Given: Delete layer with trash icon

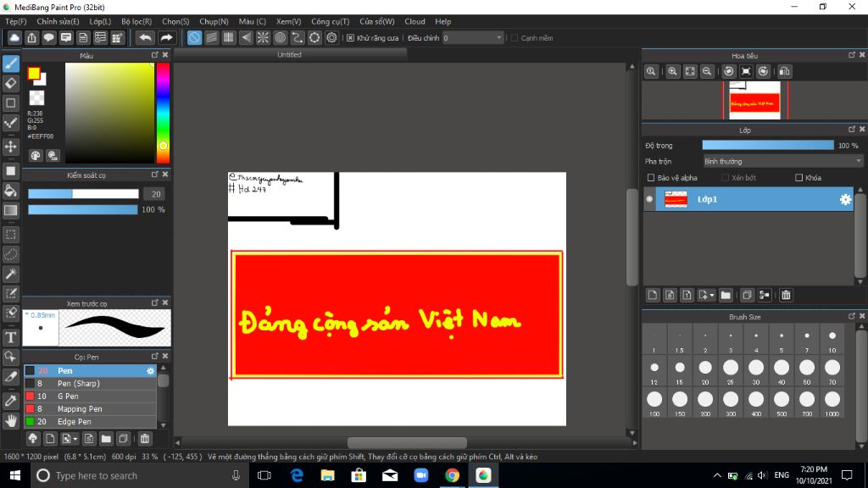Looking at the screenshot, I should pyautogui.click(x=786, y=295).
